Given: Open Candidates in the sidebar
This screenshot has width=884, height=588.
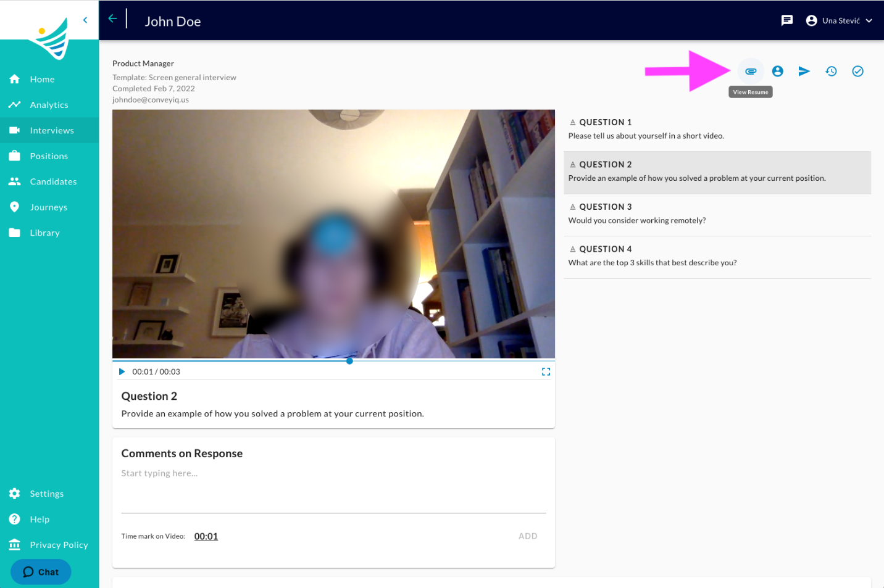Looking at the screenshot, I should coord(49,181).
